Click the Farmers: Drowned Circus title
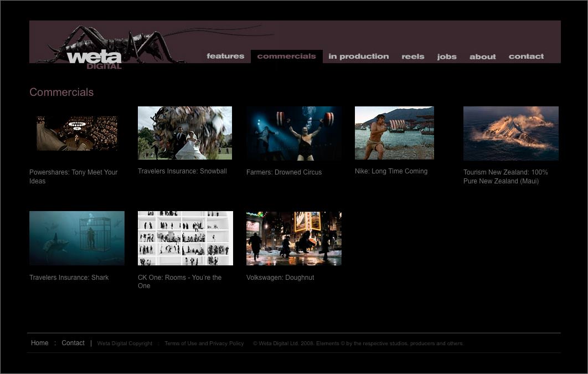Image resolution: width=588 pixels, height=374 pixels. [x=284, y=172]
